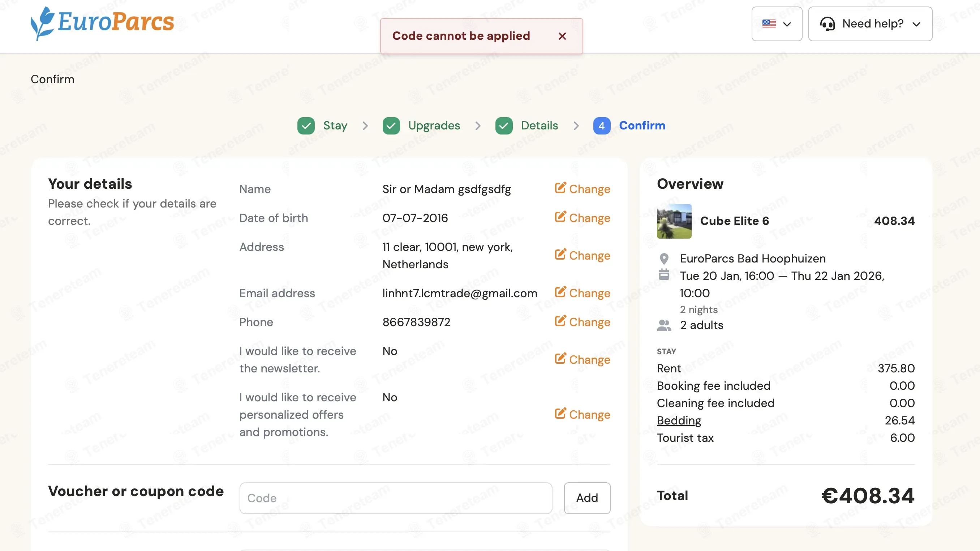Screen dimensions: 980x551
Task: Click the step 4 number badge
Action: [601, 125]
